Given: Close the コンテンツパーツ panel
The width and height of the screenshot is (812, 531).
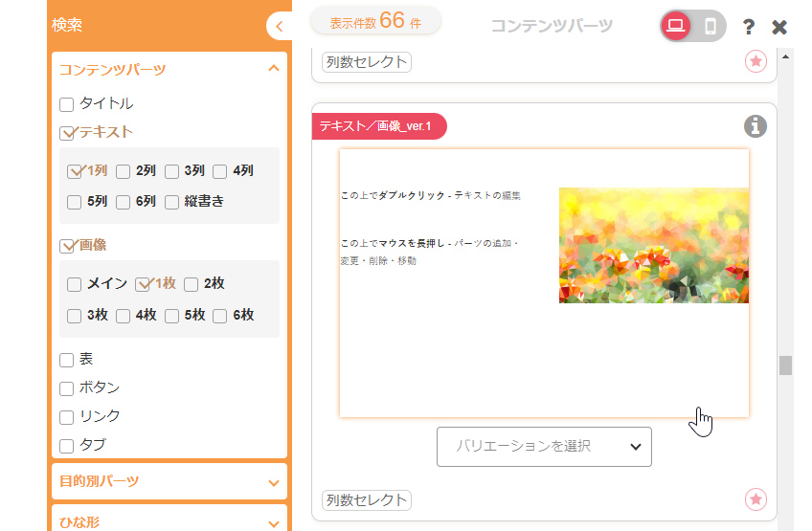Looking at the screenshot, I should click(779, 27).
